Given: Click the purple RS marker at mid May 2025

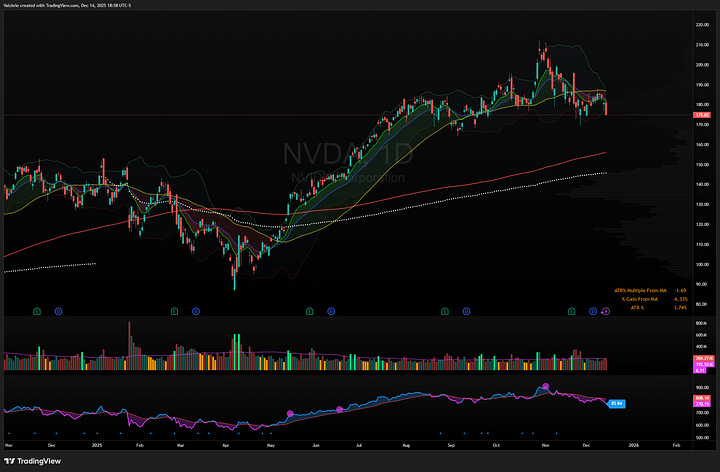Looking at the screenshot, I should click(x=290, y=414).
